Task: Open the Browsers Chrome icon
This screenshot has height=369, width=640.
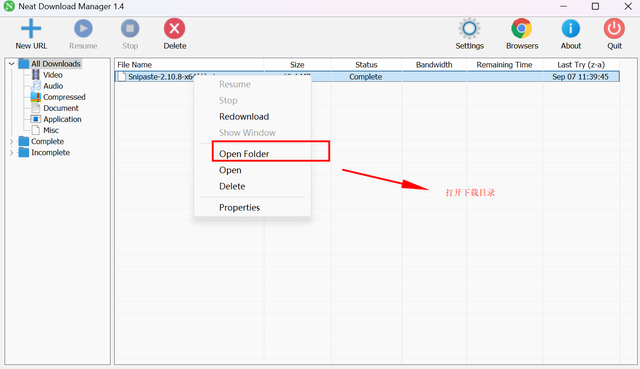Action: [x=522, y=29]
